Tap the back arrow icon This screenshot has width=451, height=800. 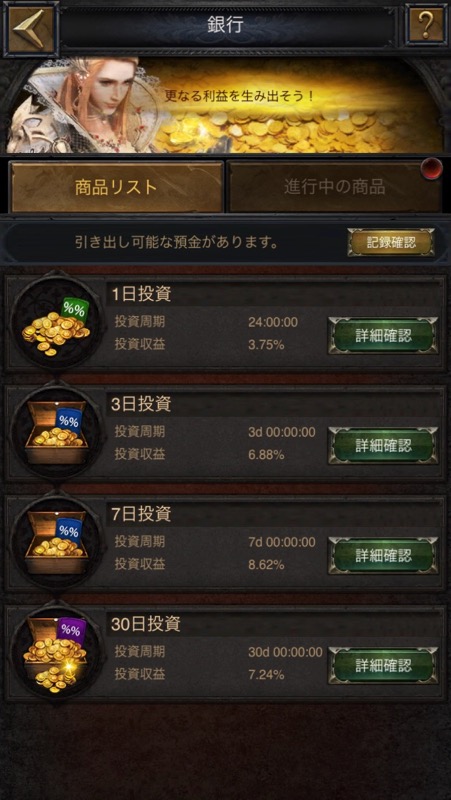(29, 26)
